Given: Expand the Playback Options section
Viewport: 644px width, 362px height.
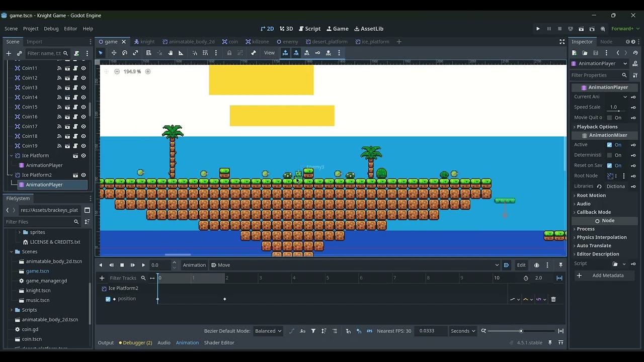Looking at the screenshot, I should 597,127.
